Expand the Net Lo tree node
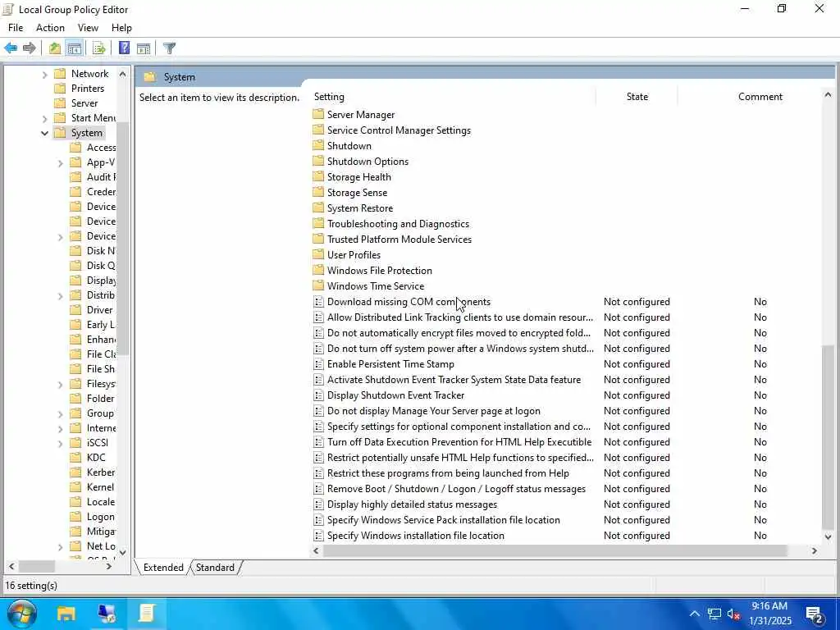 pos(61,546)
